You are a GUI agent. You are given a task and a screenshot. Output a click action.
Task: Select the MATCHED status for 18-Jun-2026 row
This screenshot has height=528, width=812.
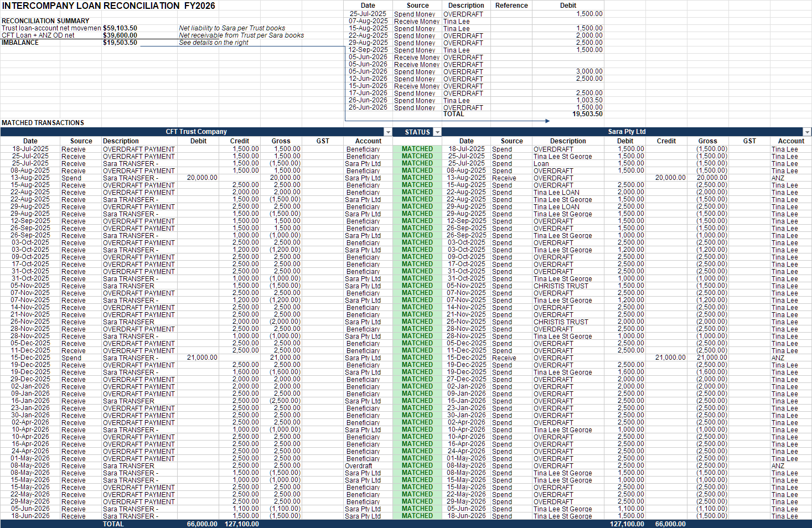click(x=417, y=516)
